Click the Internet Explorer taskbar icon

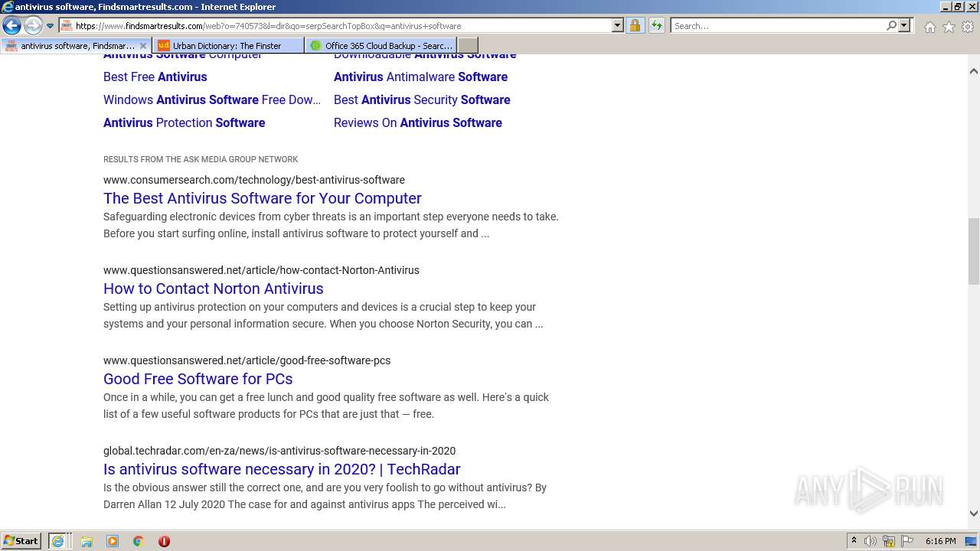point(57,541)
